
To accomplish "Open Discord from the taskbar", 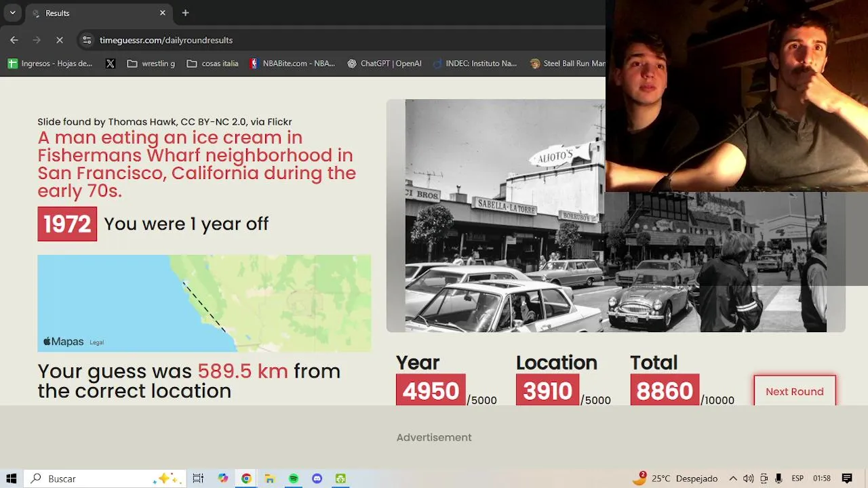I will pyautogui.click(x=317, y=479).
